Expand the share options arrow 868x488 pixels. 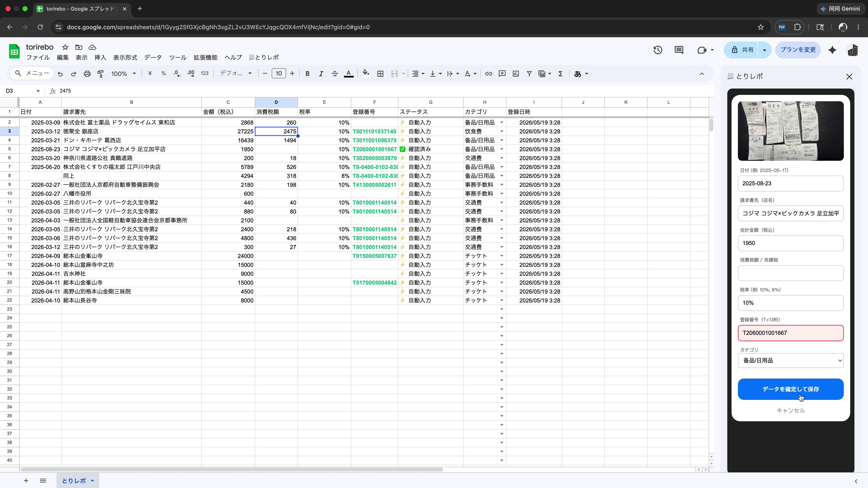765,50
